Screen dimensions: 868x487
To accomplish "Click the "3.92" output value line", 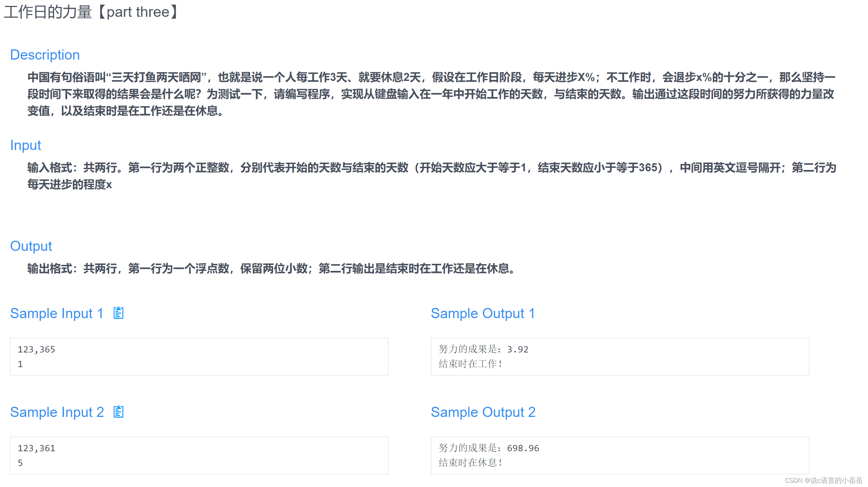I will point(483,349).
